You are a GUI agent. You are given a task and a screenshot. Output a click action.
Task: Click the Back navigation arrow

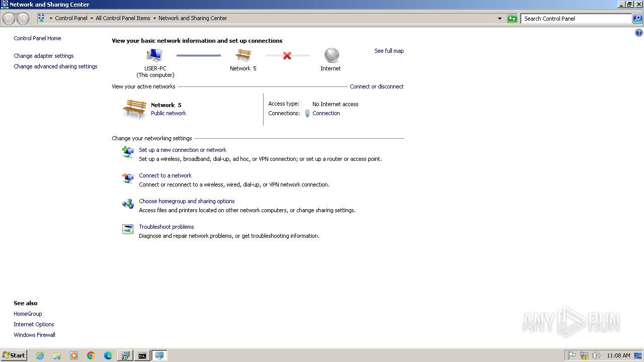[x=9, y=19]
